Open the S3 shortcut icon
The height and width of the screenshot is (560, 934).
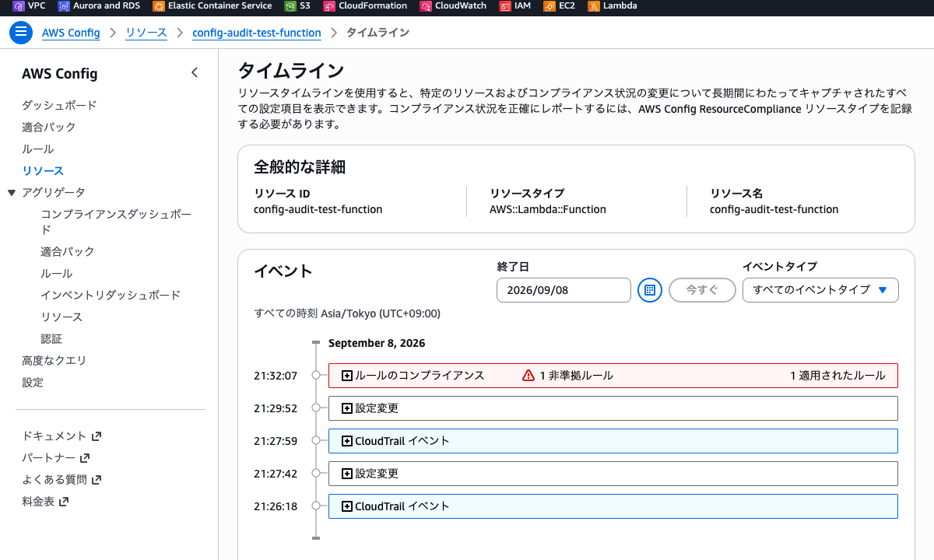coord(290,6)
